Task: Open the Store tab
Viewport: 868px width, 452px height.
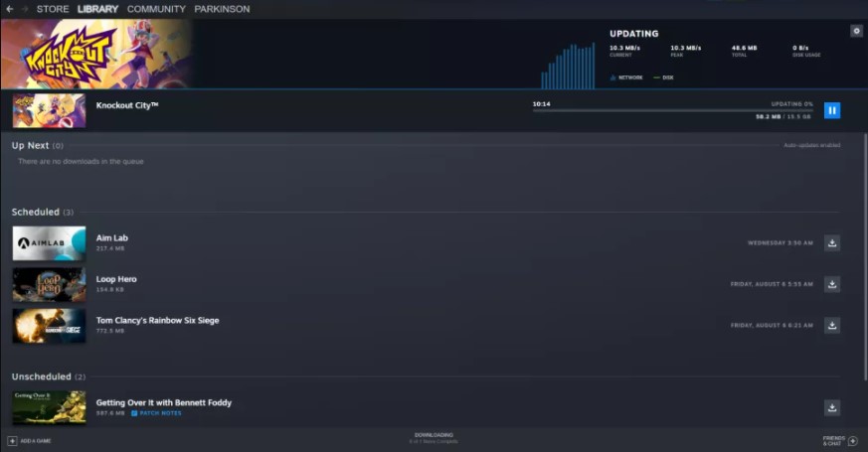Action: click(53, 9)
